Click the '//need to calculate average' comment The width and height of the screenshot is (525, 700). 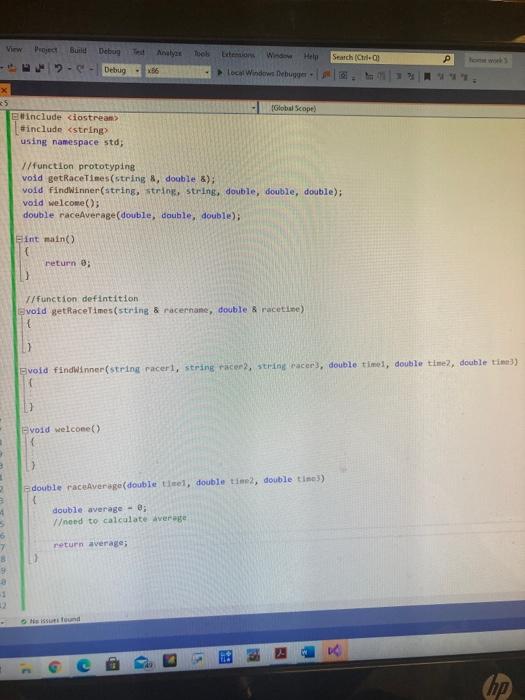[x=120, y=520]
